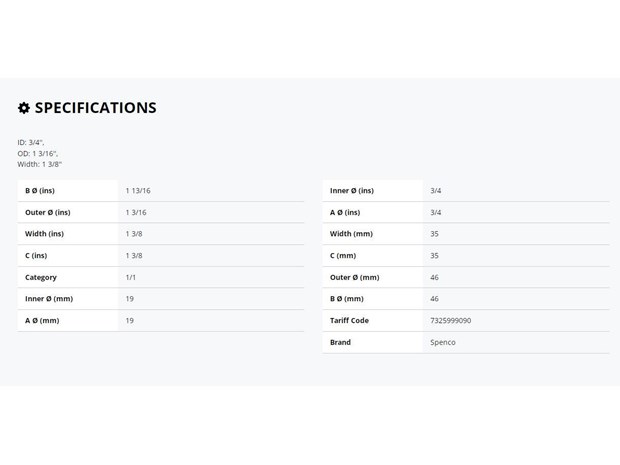Screen dimensions: 620x465
Task: Click the Width (ins) label
Action: click(x=44, y=234)
